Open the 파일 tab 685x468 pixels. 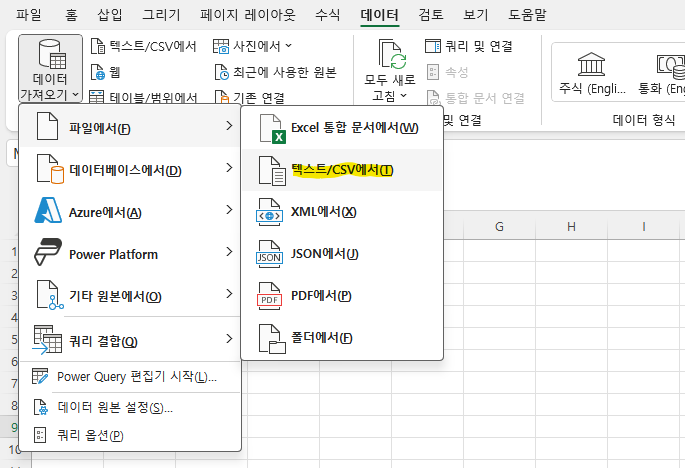click(29, 14)
